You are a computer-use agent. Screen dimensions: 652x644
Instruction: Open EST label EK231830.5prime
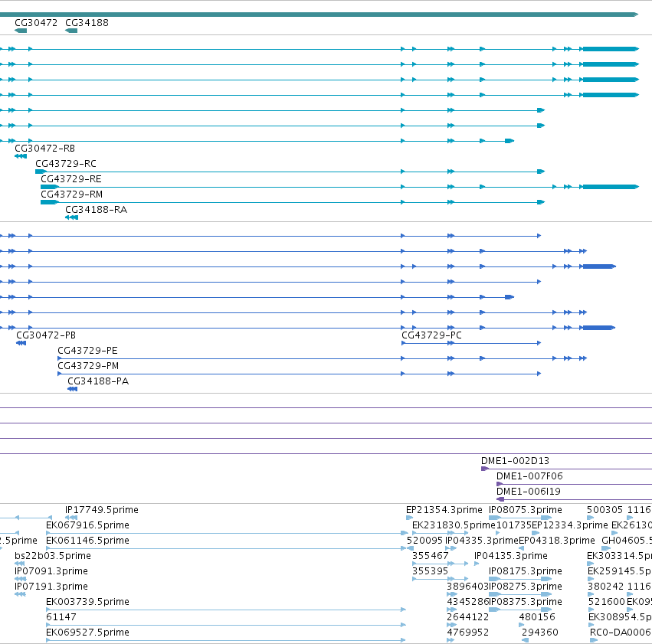(454, 525)
